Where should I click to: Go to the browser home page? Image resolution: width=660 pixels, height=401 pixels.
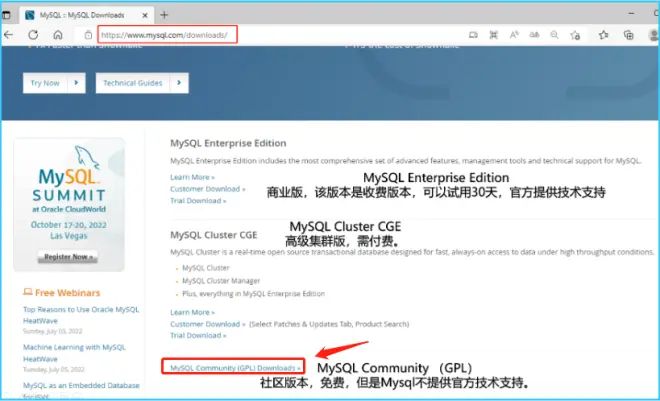click(x=58, y=35)
